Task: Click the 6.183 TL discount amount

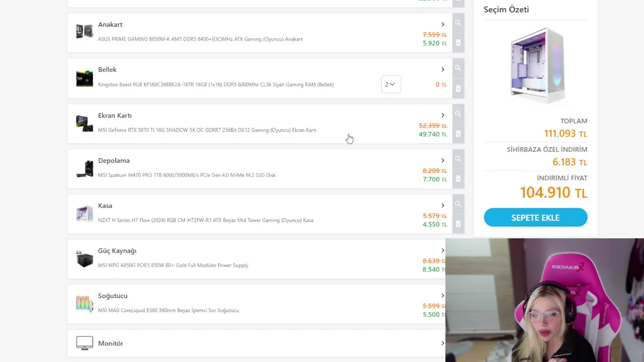Action: pyautogui.click(x=570, y=162)
